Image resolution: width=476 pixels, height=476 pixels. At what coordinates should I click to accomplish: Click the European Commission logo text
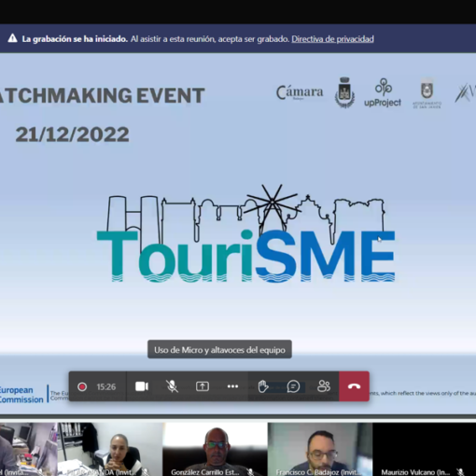click(x=21, y=395)
